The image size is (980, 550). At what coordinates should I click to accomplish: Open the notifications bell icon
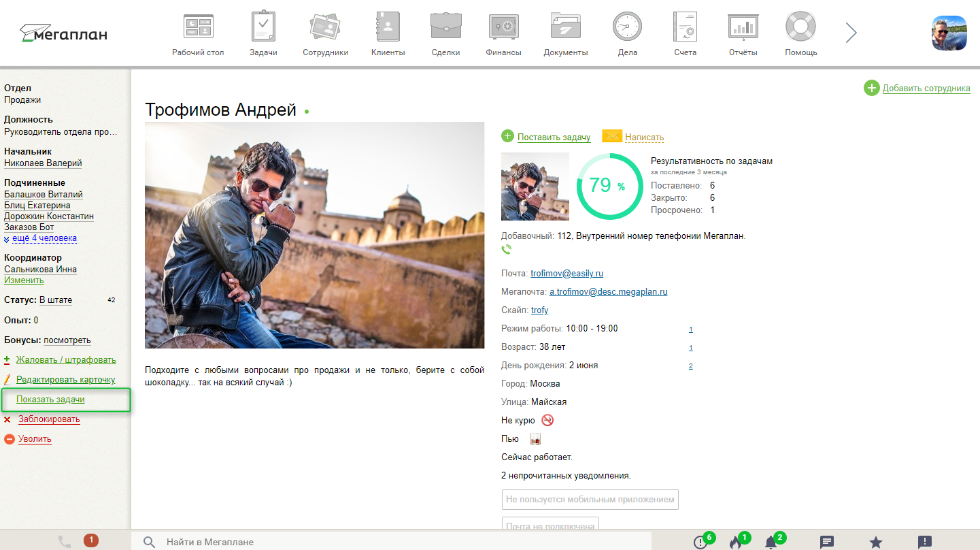tap(771, 542)
